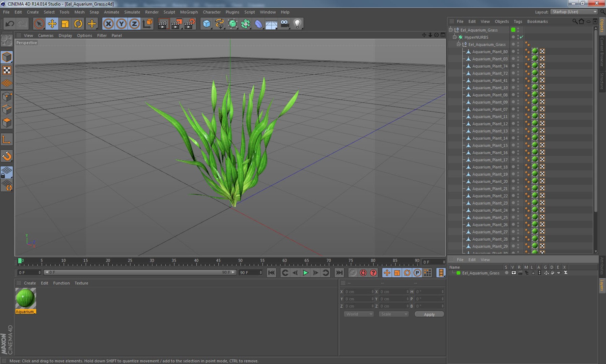The width and height of the screenshot is (606, 364).
Task: Click the X position input field
Action: pyautogui.click(x=359, y=292)
